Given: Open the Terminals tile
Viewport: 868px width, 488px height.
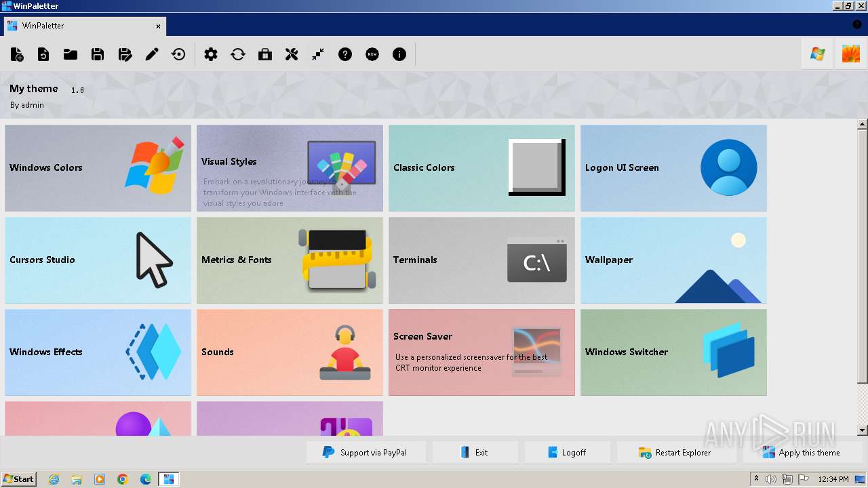Looking at the screenshot, I should click(x=481, y=260).
